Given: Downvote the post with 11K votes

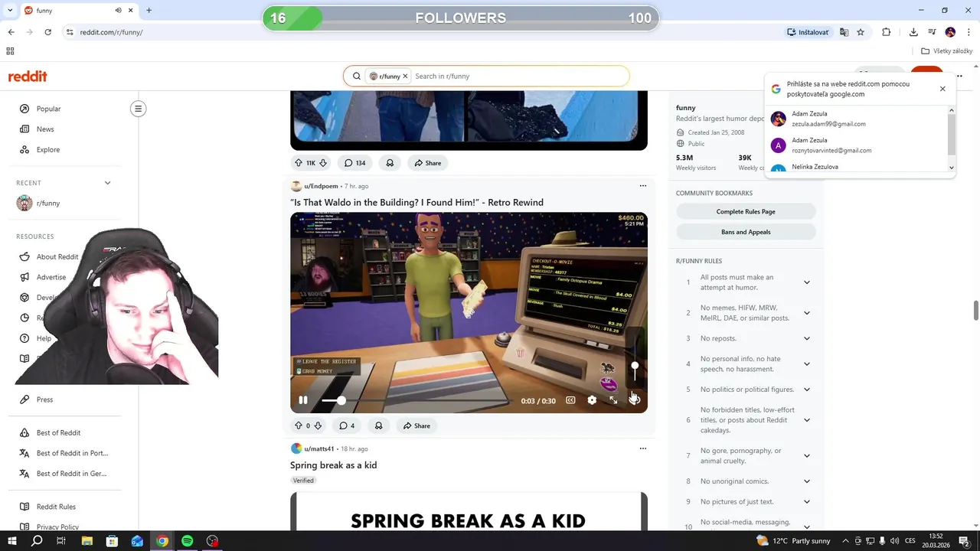Looking at the screenshot, I should [323, 163].
